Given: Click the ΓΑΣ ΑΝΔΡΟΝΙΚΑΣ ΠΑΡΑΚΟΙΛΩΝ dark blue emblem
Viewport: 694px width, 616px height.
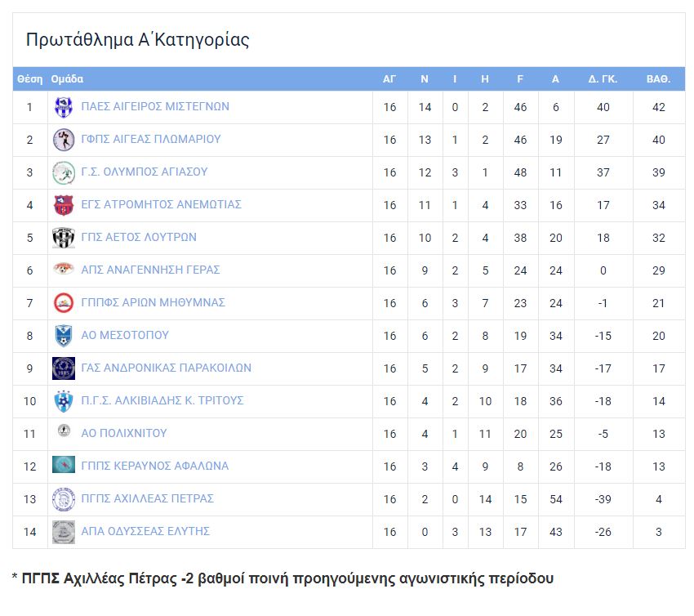Looking at the screenshot, I should (x=64, y=368).
